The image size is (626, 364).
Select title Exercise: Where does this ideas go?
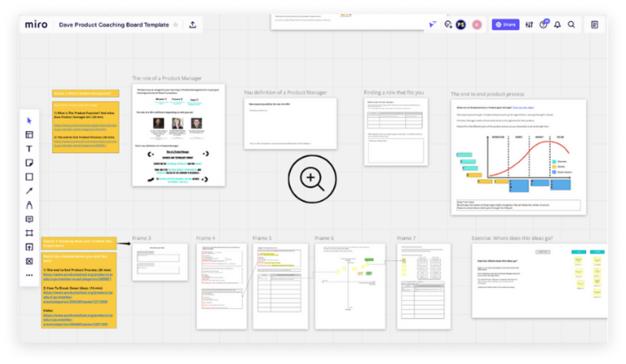coord(512,238)
